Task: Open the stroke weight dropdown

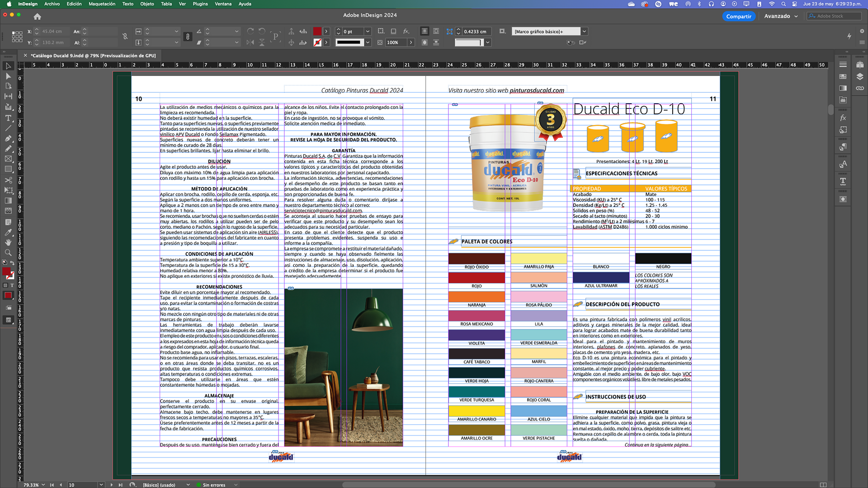Action: pos(368,32)
